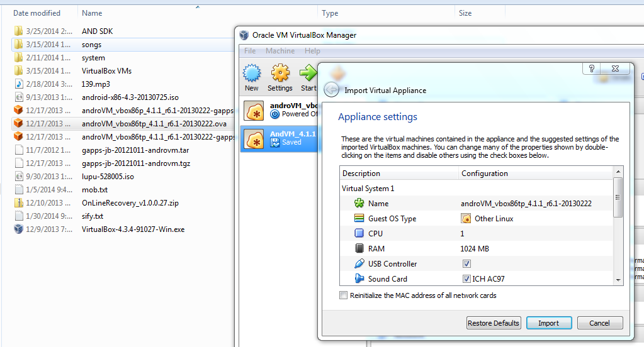Click the lupu-528005.iso disc icon
The width and height of the screenshot is (644, 347).
tap(18, 177)
